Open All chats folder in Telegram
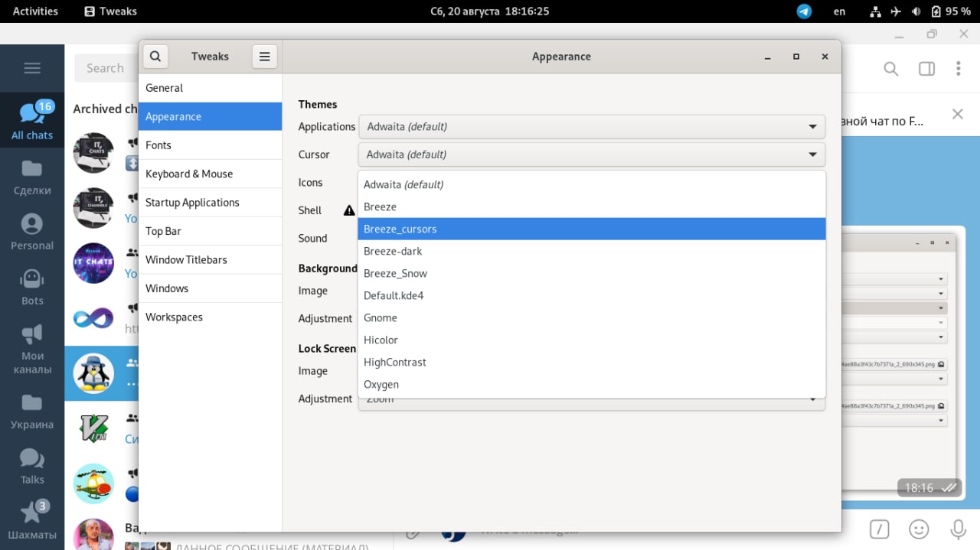 (x=32, y=121)
